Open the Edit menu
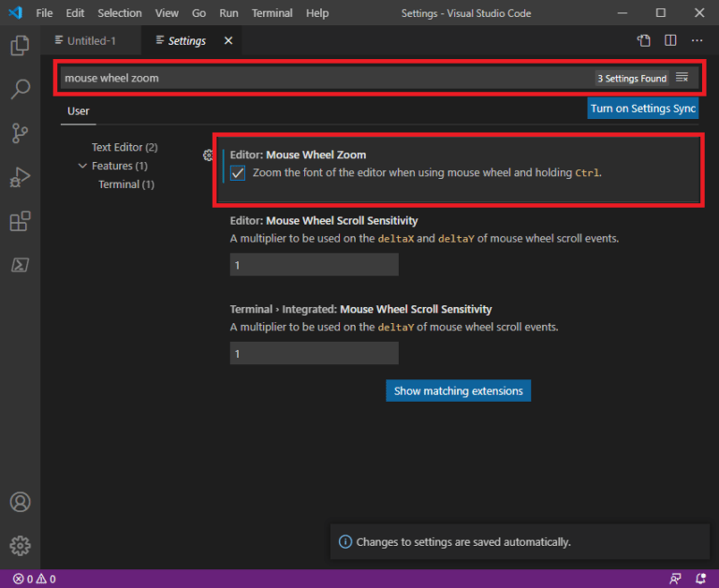The image size is (719, 588). point(75,13)
